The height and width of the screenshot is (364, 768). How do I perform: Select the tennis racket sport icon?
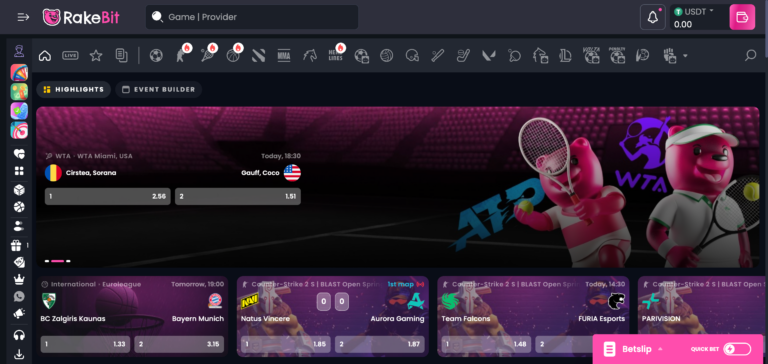(x=208, y=55)
